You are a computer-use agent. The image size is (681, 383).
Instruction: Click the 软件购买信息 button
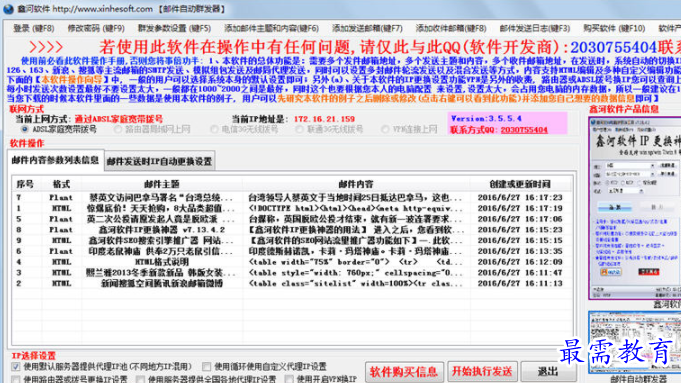[404, 372]
